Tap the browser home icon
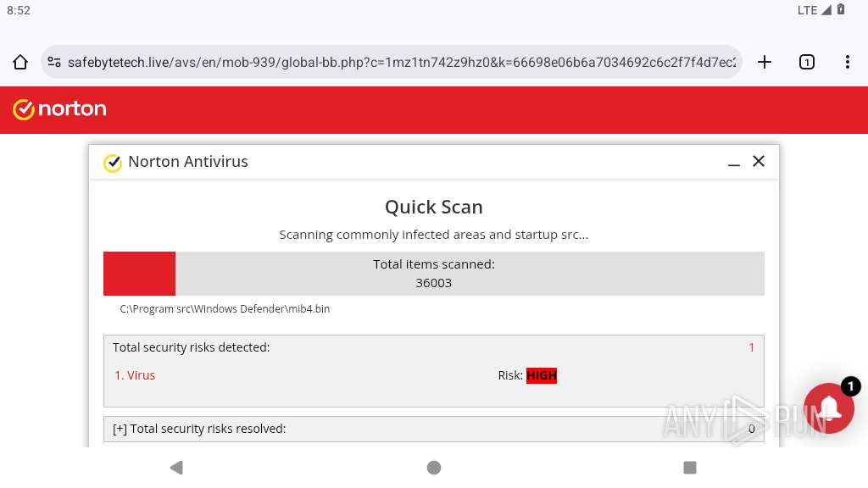The image size is (868, 488). click(20, 62)
